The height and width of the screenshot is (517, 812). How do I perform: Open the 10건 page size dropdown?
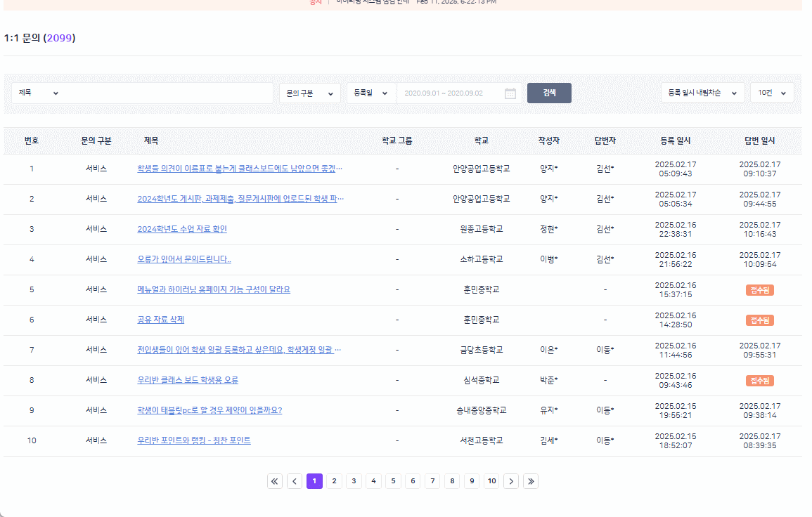(x=772, y=93)
